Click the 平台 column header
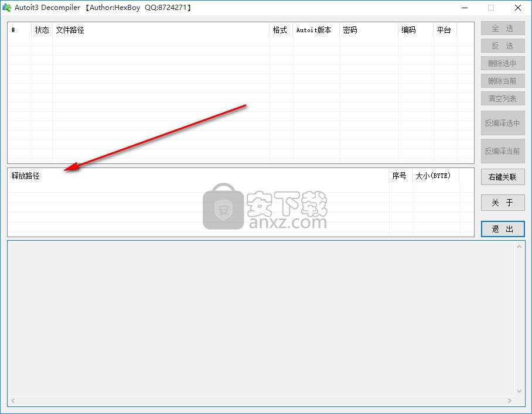532x414 pixels. [x=444, y=30]
